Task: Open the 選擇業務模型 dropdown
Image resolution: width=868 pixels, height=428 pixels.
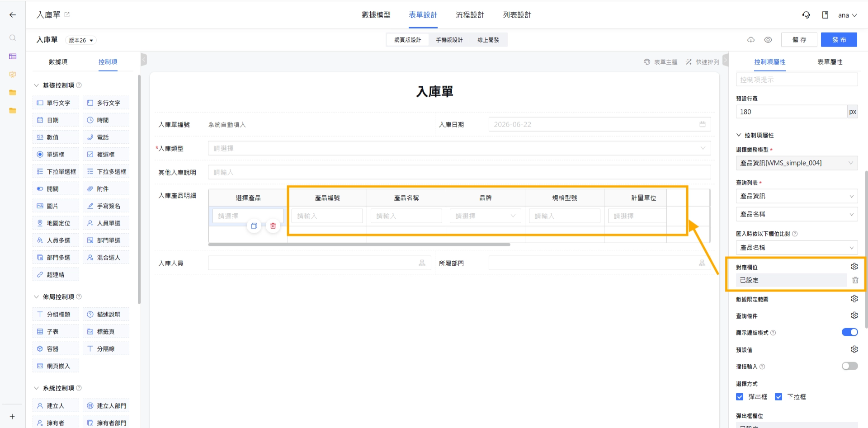Action: (797, 163)
